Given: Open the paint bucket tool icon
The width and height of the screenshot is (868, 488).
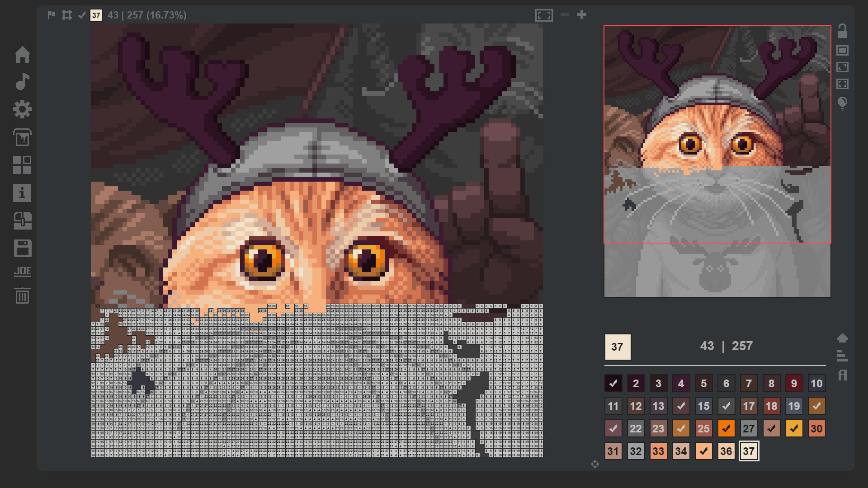Looking at the screenshot, I should click(x=22, y=138).
